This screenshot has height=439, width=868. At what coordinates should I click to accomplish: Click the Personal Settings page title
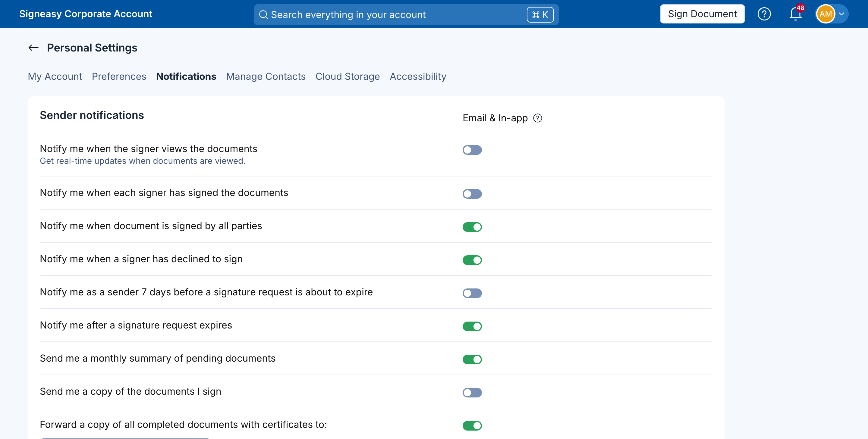coord(92,48)
